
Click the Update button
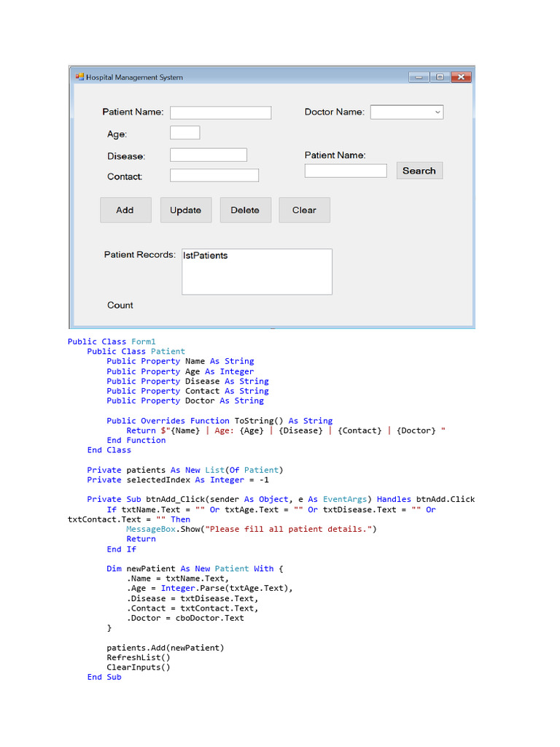(x=186, y=210)
